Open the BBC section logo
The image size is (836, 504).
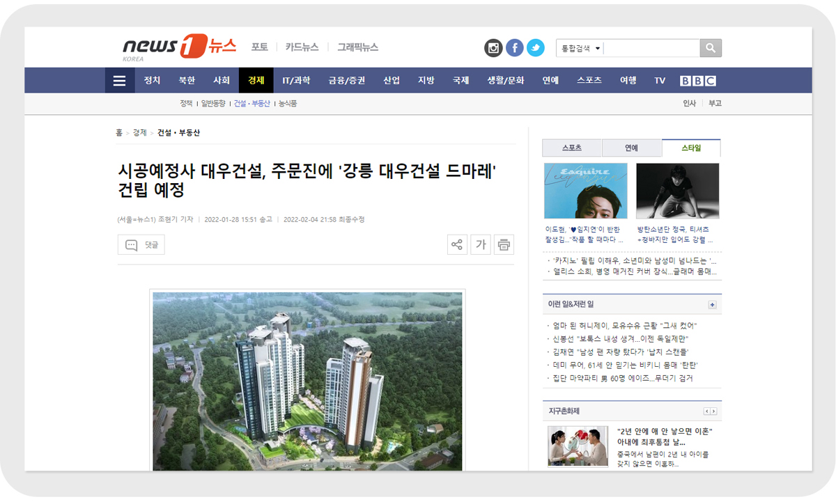point(698,81)
